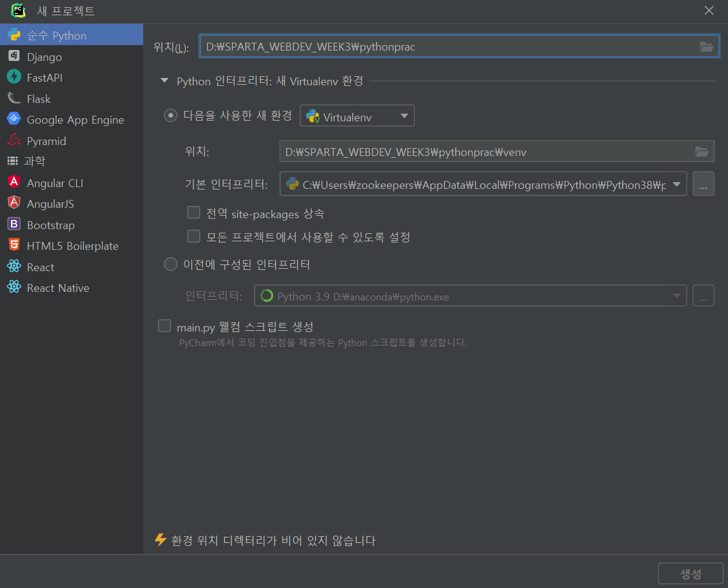Click the React Native atom icon
This screenshot has height=588, width=728.
point(14,288)
